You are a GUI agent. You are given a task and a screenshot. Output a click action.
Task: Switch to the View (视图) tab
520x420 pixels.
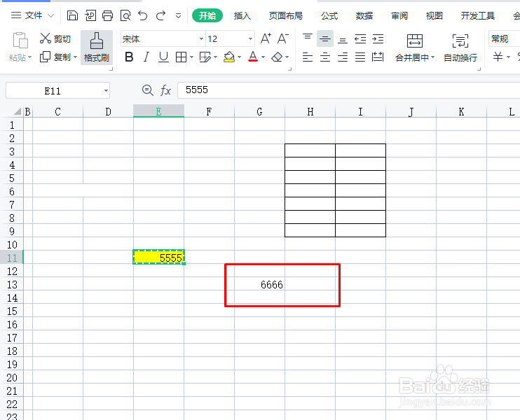tap(434, 15)
